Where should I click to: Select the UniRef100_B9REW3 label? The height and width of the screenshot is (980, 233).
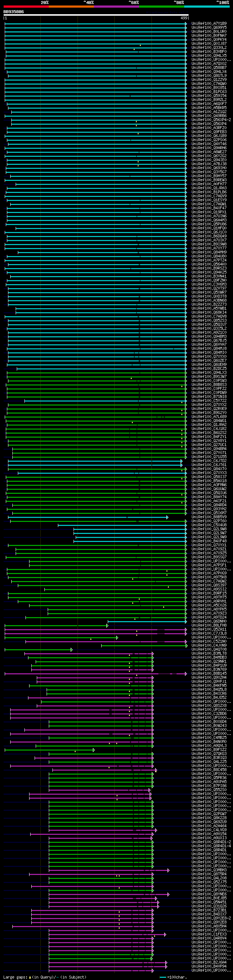[x=209, y=180]
